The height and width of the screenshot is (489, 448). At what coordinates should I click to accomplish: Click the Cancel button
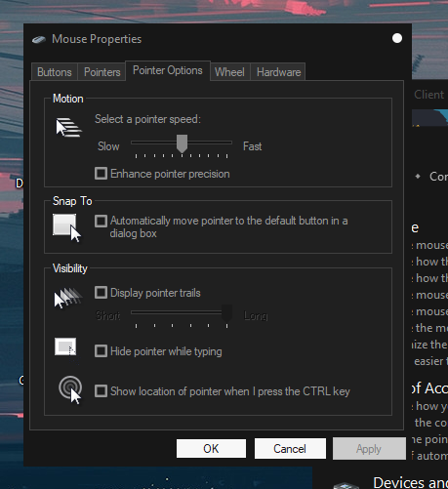pyautogui.click(x=290, y=449)
